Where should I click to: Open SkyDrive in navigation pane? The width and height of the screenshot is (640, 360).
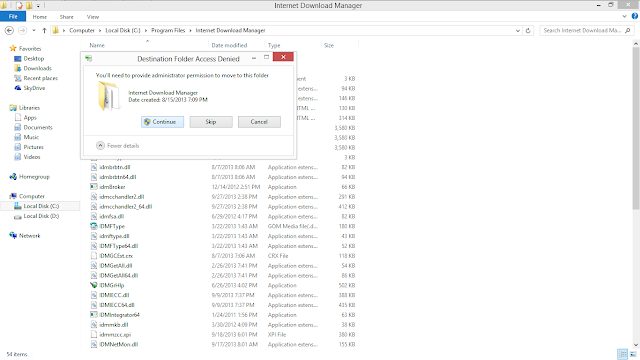pos(34,88)
